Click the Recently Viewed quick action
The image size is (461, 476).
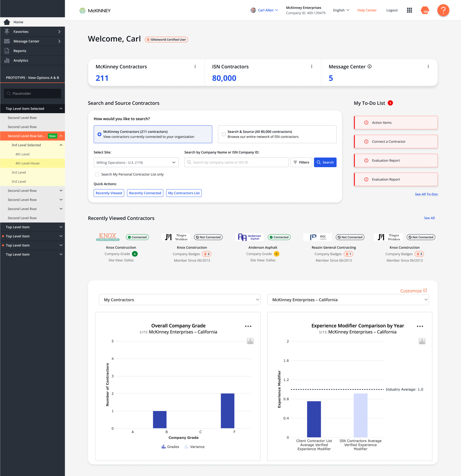pyautogui.click(x=109, y=193)
